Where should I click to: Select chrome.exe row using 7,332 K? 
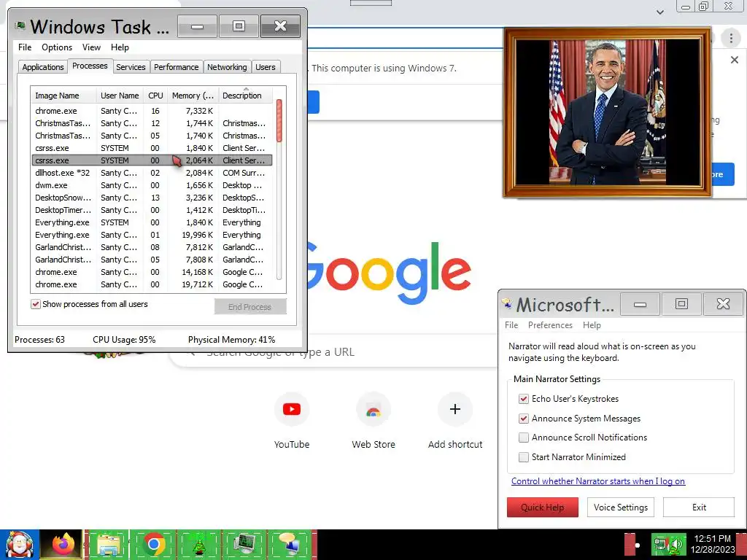(x=152, y=111)
